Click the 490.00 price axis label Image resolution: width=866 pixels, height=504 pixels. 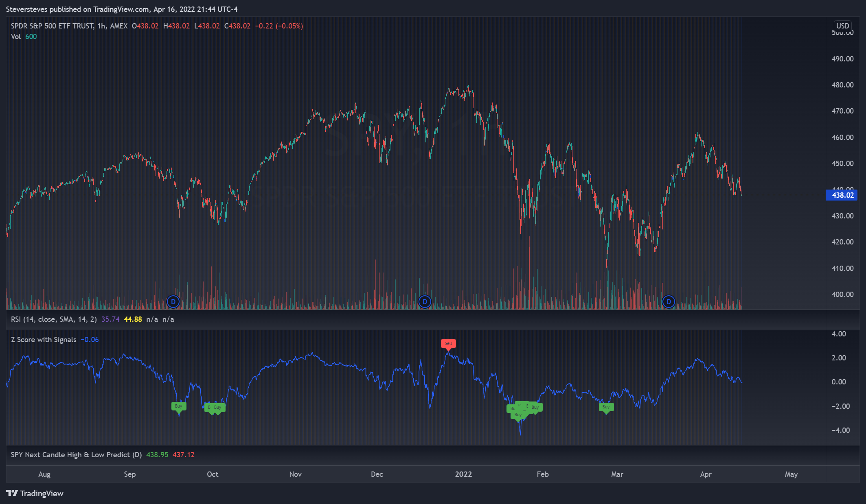(x=842, y=59)
